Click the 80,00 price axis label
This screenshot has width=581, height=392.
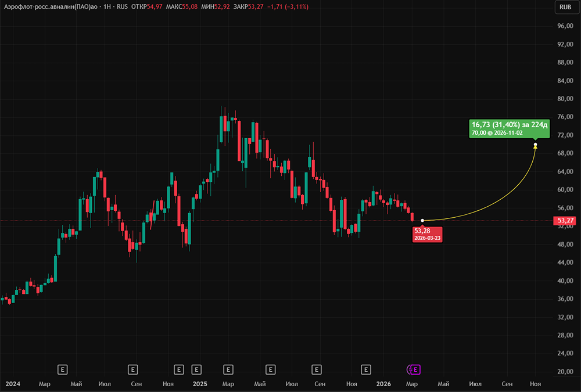[x=565, y=99]
